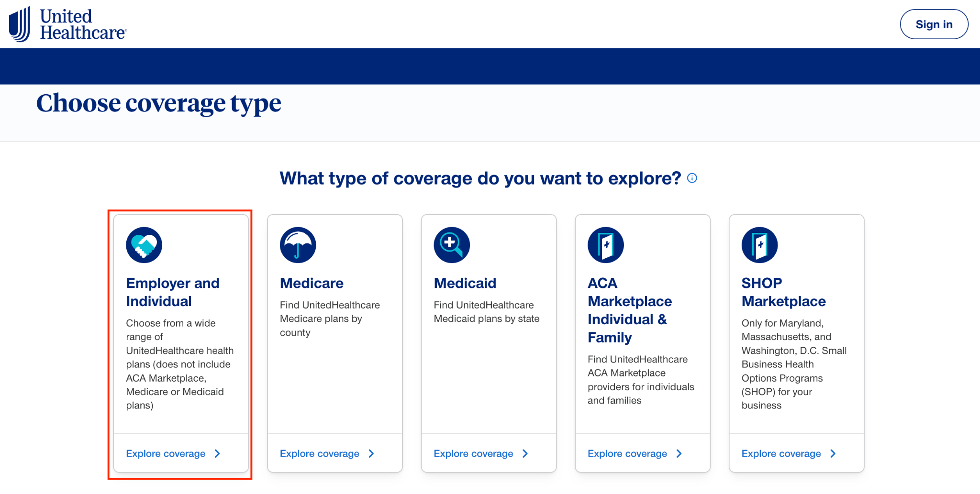Click 'Find UnitedHealthcare Medicaid plans by state' text
The height and width of the screenshot is (494, 980).
pyautogui.click(x=487, y=312)
